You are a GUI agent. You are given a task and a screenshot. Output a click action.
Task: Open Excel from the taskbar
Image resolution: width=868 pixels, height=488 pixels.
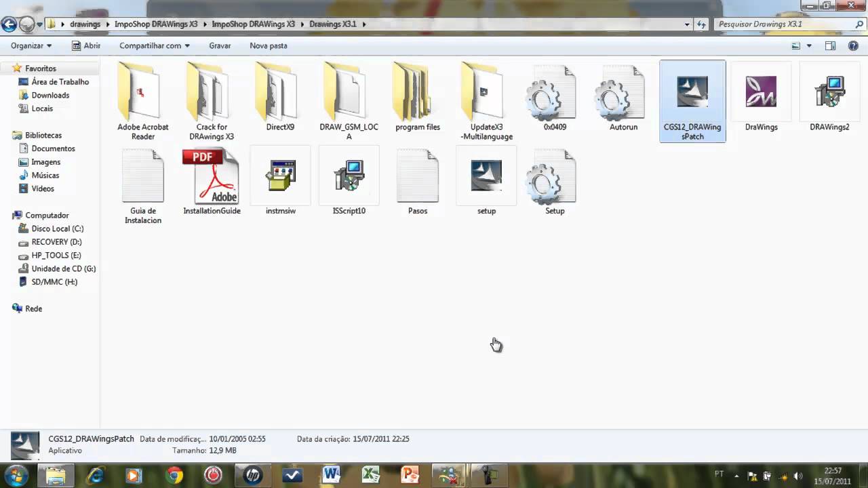pyautogui.click(x=371, y=475)
